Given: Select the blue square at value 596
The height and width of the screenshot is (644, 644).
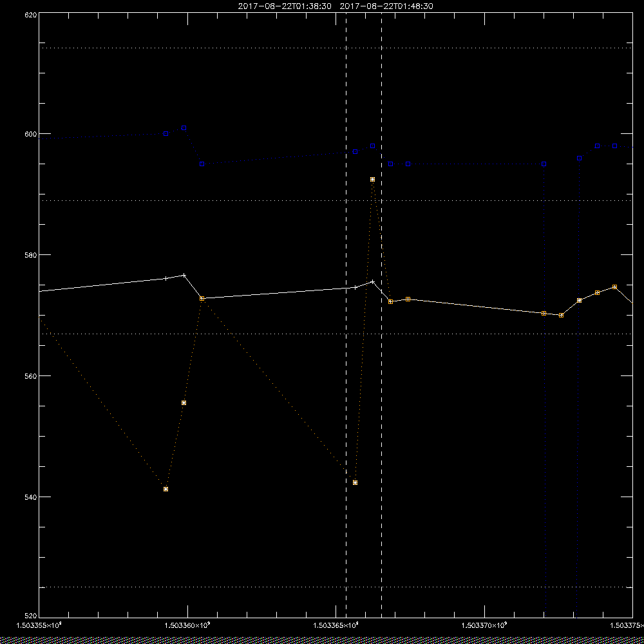Looking at the screenshot, I should [579, 158].
